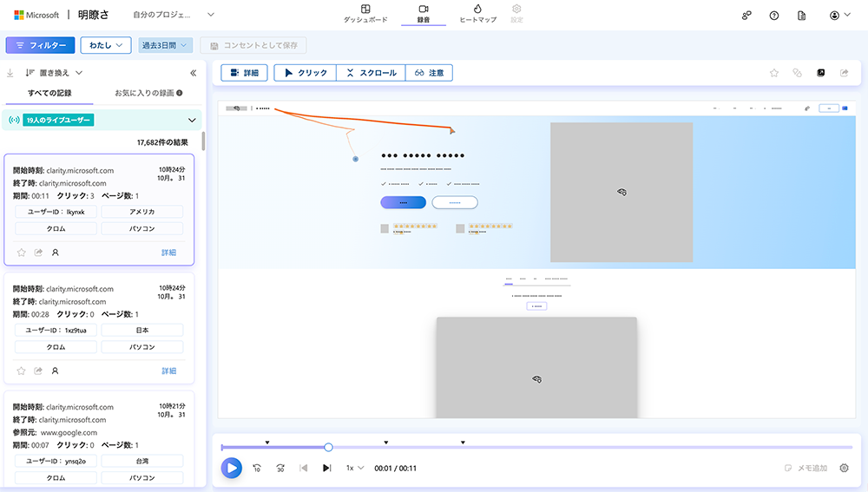Skip back 10 seconds in recording
The image size is (868, 492).
pos(258,468)
